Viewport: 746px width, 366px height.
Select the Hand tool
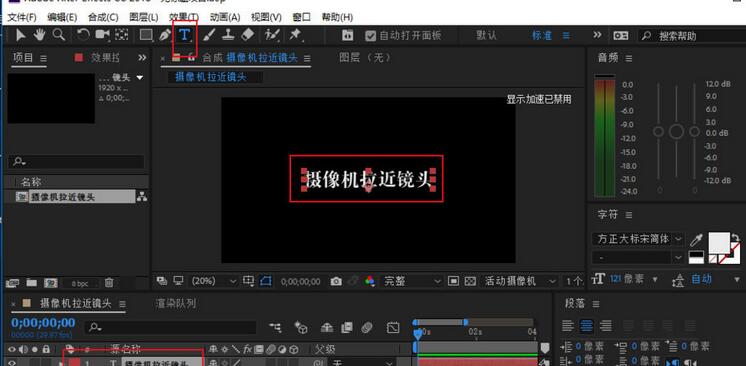pyautogui.click(x=39, y=35)
